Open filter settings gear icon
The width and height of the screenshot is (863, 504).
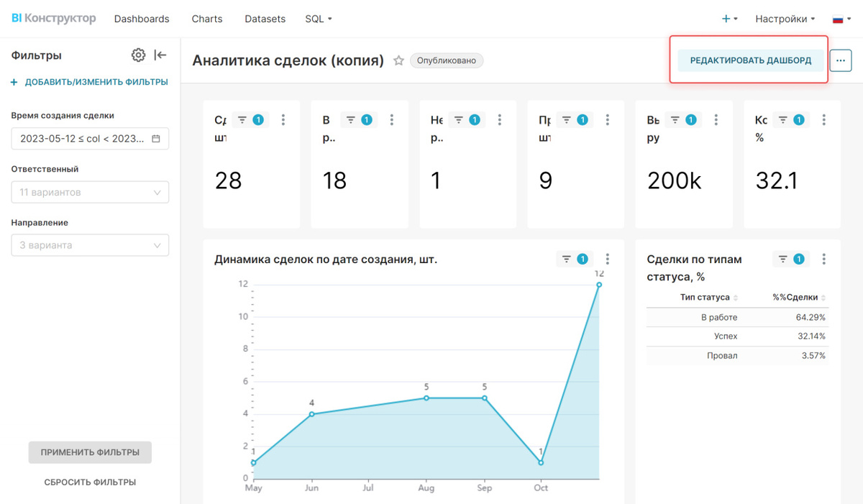[138, 55]
